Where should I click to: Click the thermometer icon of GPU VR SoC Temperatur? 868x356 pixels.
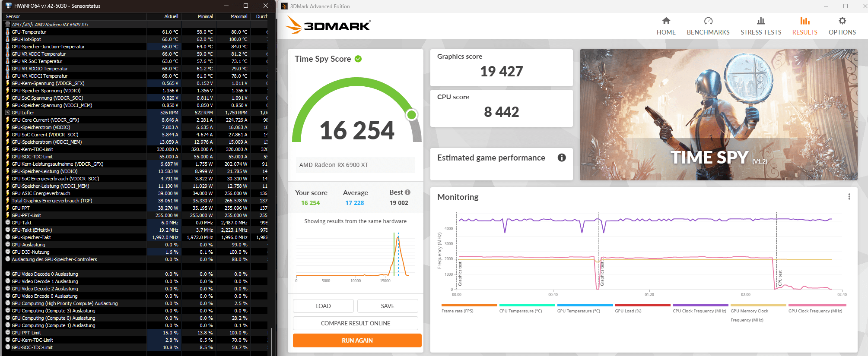tap(7, 61)
